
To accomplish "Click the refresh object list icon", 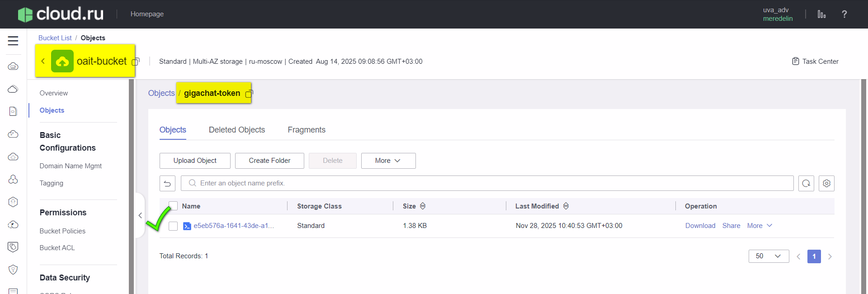I will click(x=806, y=183).
